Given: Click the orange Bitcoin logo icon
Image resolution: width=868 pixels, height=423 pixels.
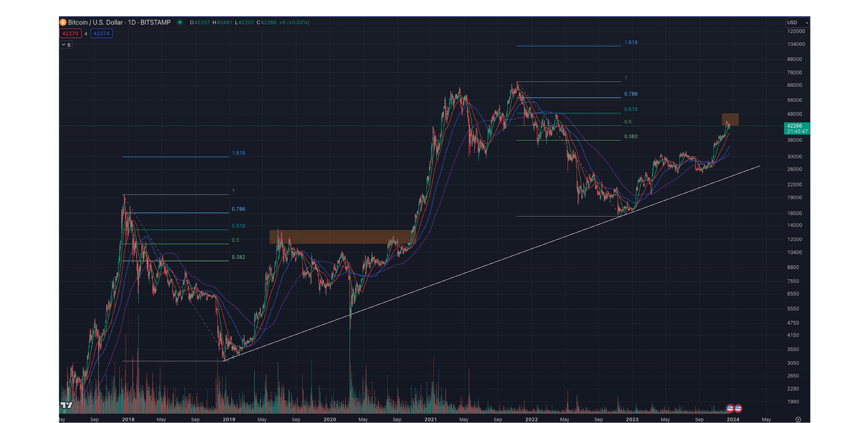Looking at the screenshot, I should coord(63,22).
